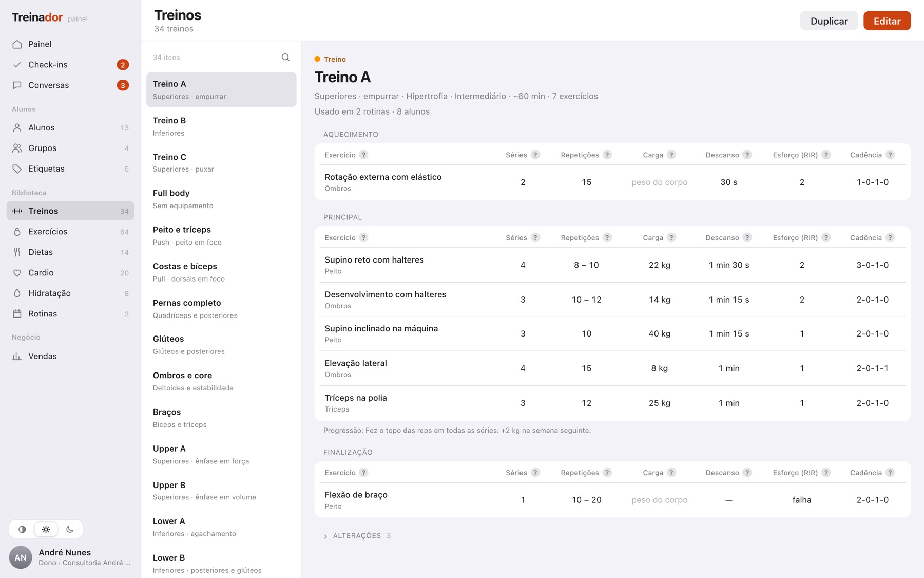Show help for Esforço (RIR) in Principal table
This screenshot has height=578, width=924.
(x=826, y=237)
